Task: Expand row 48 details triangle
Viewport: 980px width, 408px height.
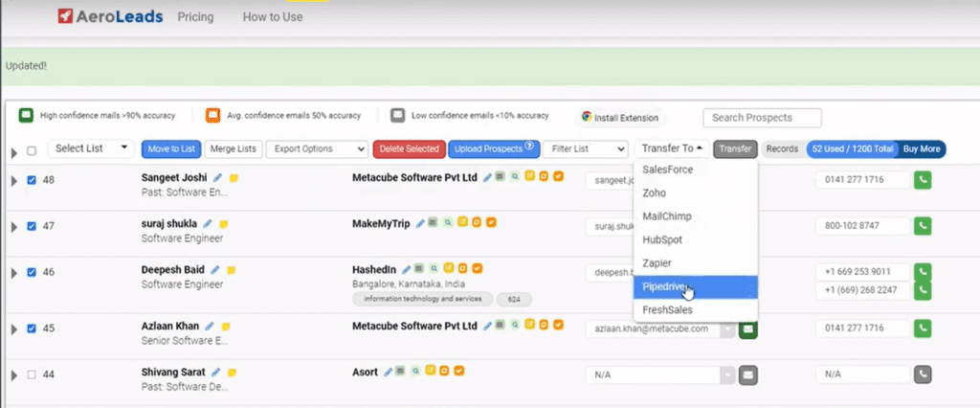Action: [x=13, y=181]
